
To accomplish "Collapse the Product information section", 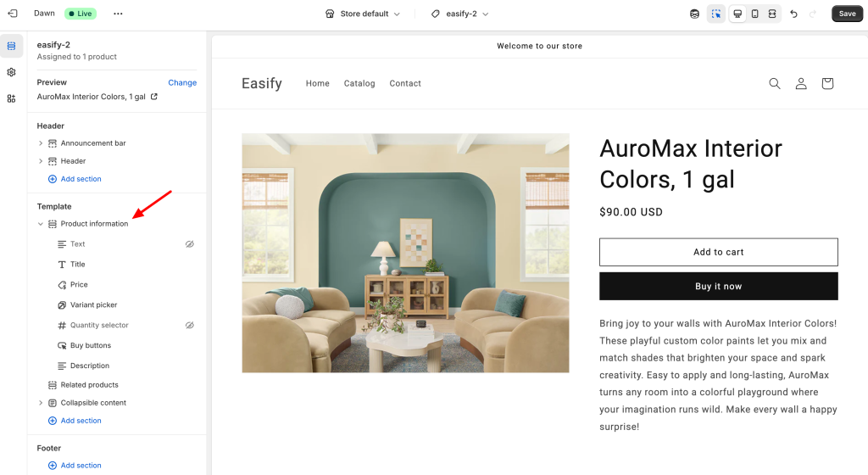I will (41, 224).
